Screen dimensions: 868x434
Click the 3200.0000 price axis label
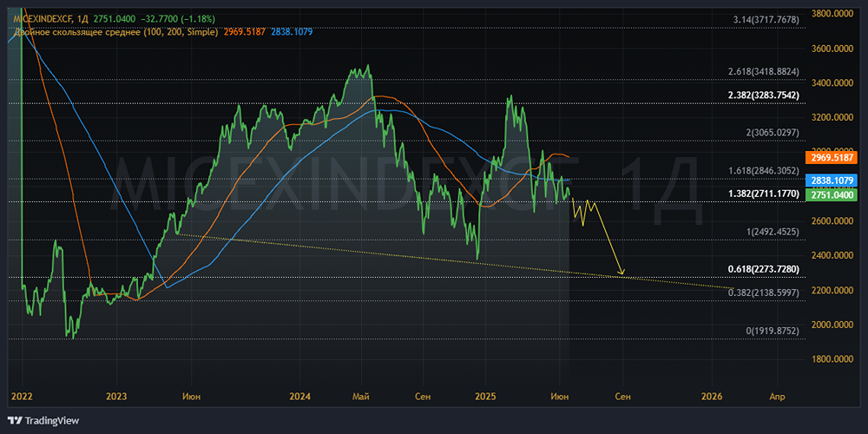(832, 117)
